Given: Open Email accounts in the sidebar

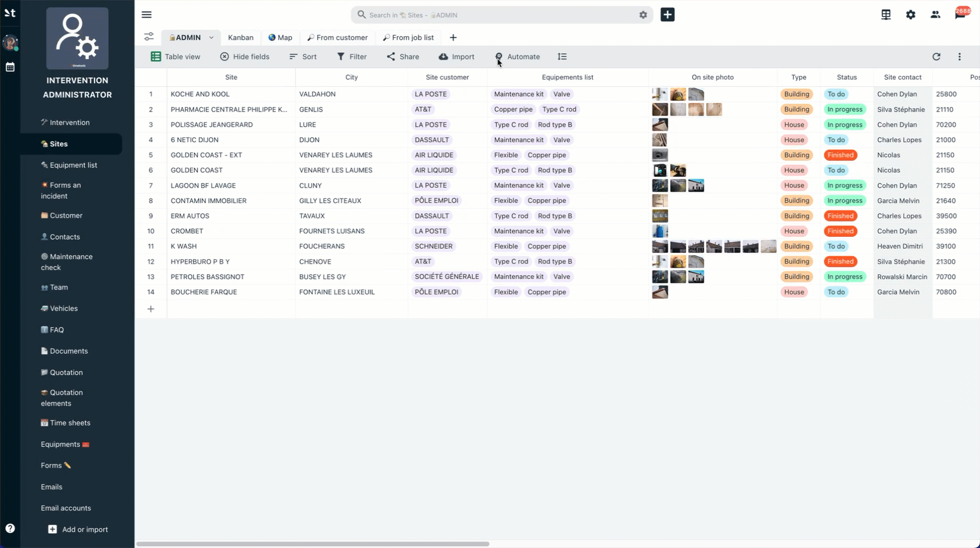Looking at the screenshot, I should pos(66,508).
